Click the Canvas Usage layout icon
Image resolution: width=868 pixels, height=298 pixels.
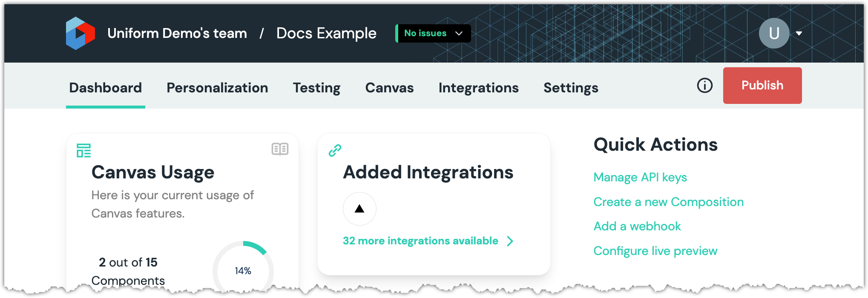click(x=83, y=150)
